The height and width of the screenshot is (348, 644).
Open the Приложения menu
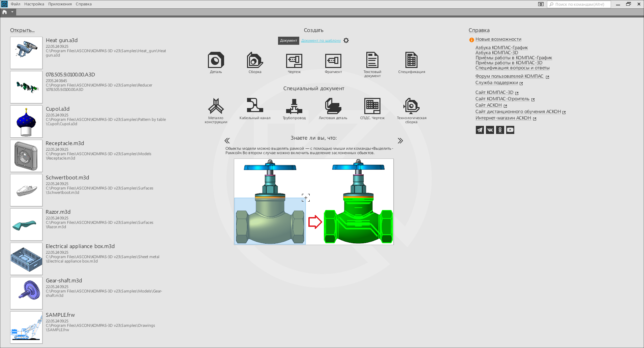60,4
